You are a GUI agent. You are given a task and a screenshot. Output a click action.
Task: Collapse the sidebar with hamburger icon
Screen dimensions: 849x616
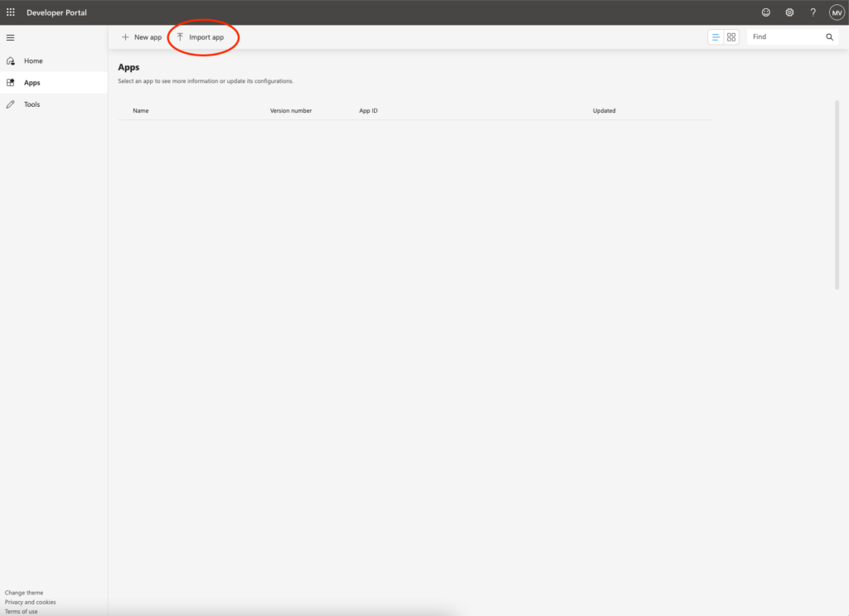(10, 37)
